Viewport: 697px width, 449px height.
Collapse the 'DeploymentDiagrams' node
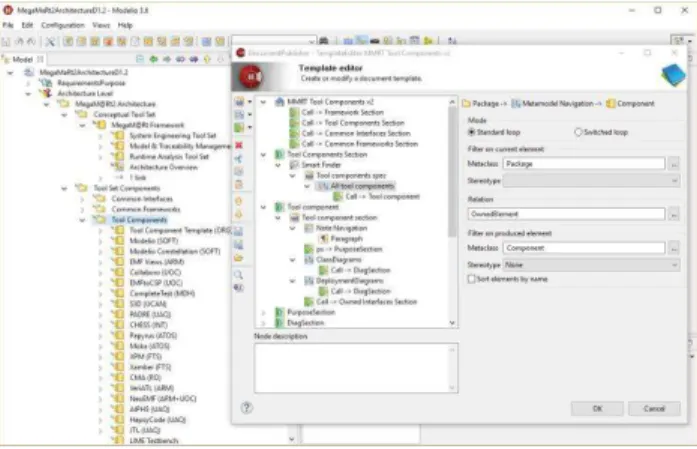293,281
